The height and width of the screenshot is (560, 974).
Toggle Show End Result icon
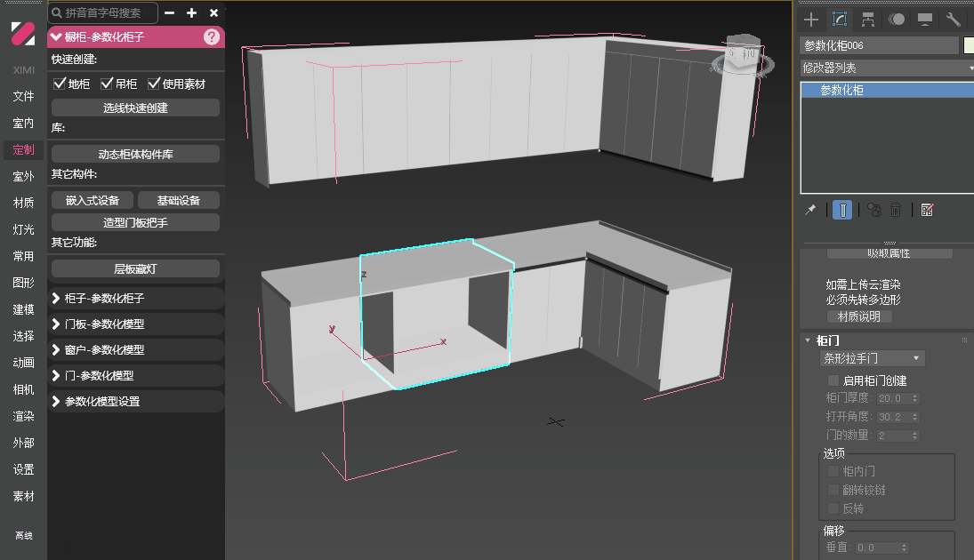click(x=842, y=210)
